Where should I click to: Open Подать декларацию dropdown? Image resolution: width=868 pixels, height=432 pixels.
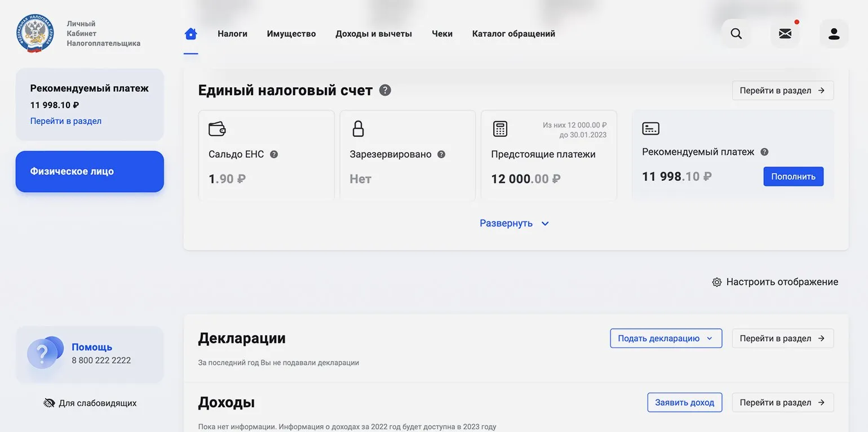click(666, 339)
